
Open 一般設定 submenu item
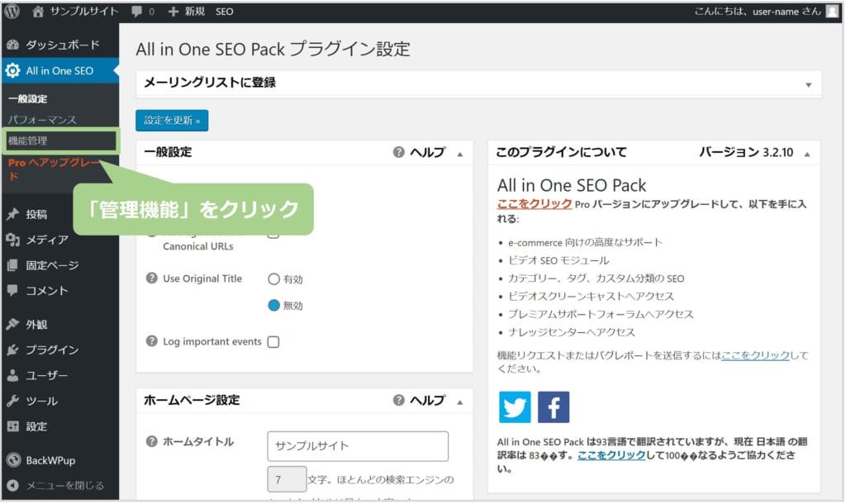pyautogui.click(x=27, y=99)
